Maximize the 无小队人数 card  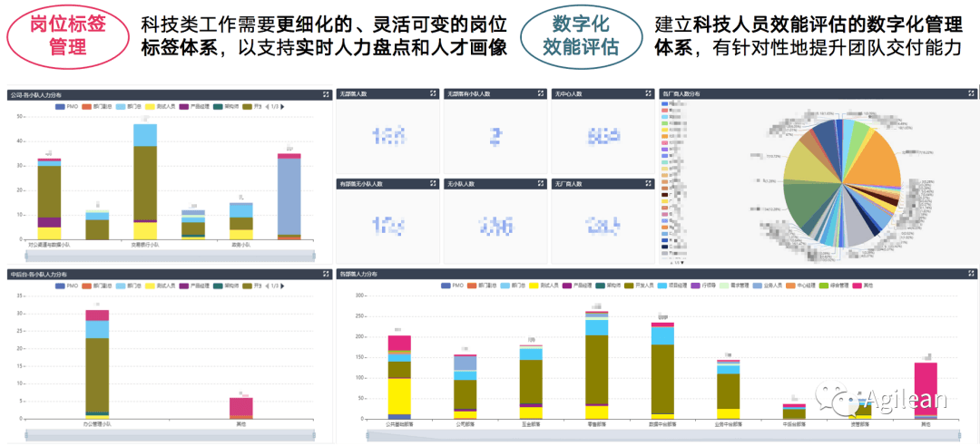pos(541,184)
